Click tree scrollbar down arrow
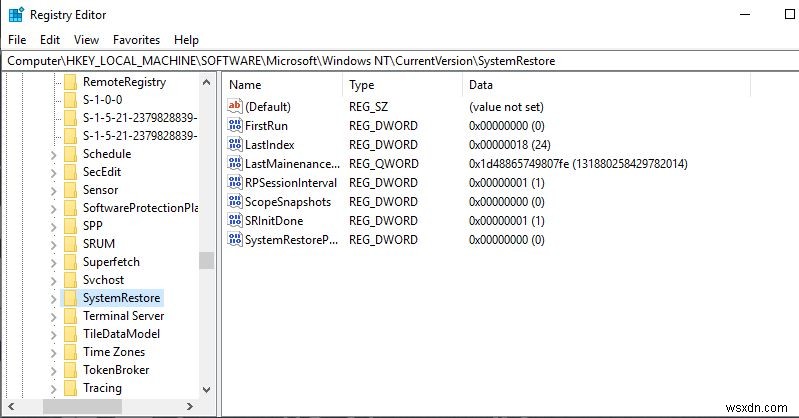Image resolution: width=799 pixels, height=418 pixels. tap(206, 389)
